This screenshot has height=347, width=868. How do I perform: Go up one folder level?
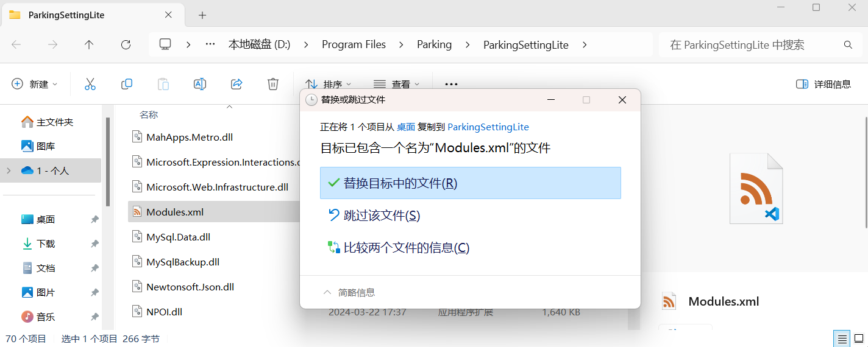coord(89,44)
